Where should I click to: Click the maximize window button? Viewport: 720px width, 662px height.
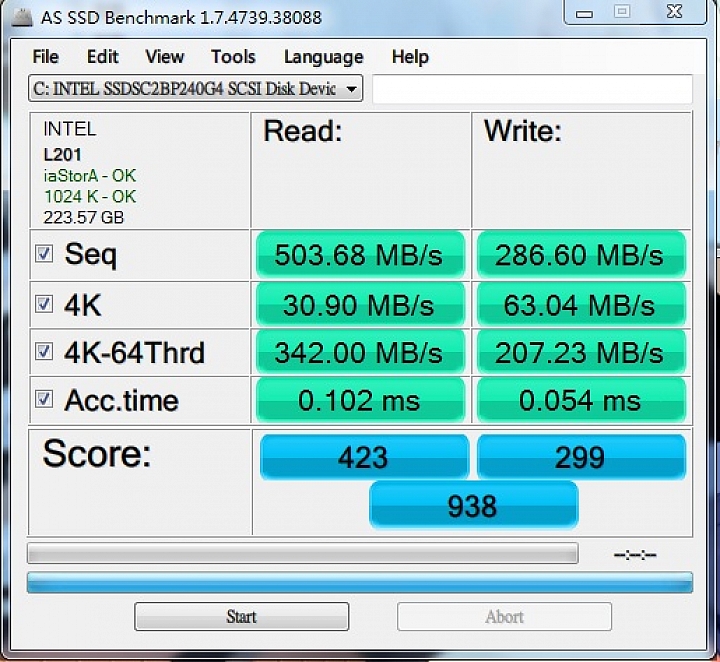pos(622,12)
